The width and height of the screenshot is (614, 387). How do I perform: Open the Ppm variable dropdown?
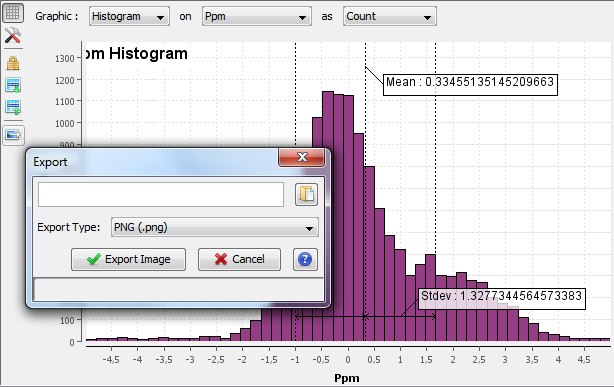click(257, 16)
